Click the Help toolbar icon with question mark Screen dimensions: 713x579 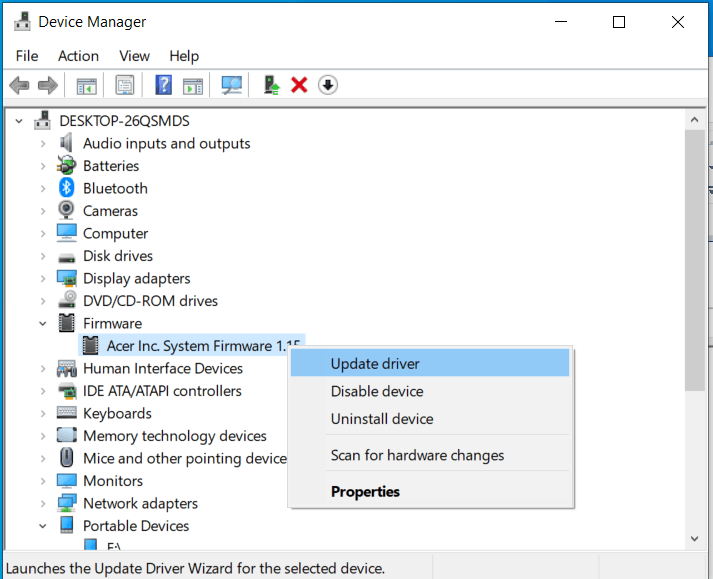click(164, 85)
